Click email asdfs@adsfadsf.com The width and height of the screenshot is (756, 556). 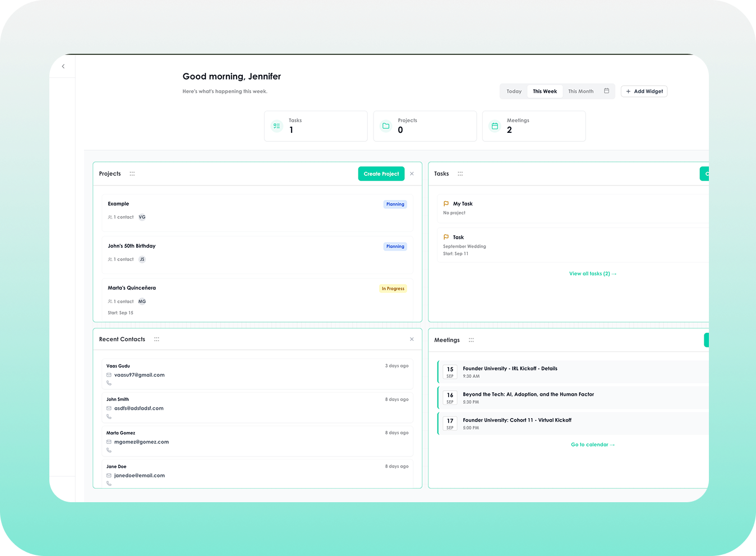click(x=139, y=408)
